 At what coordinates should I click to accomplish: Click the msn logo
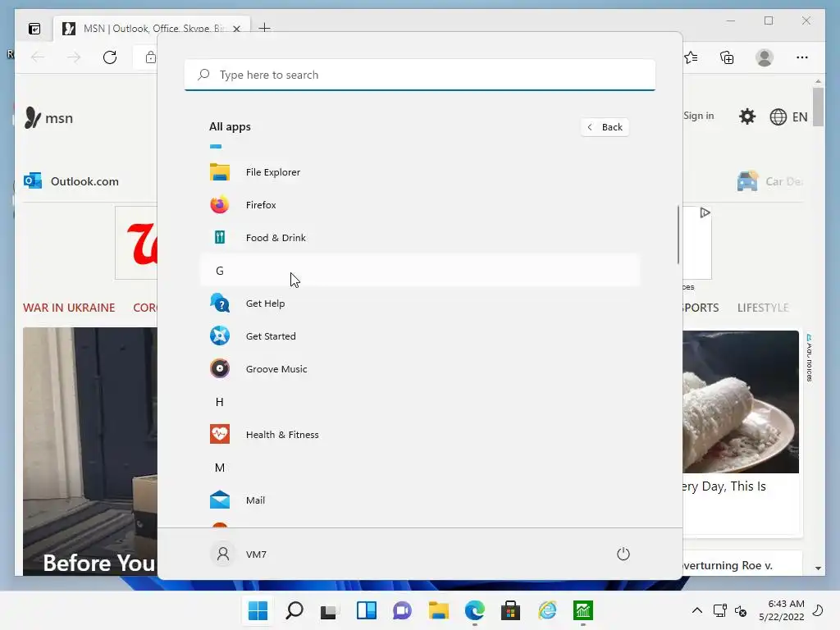coord(48,118)
